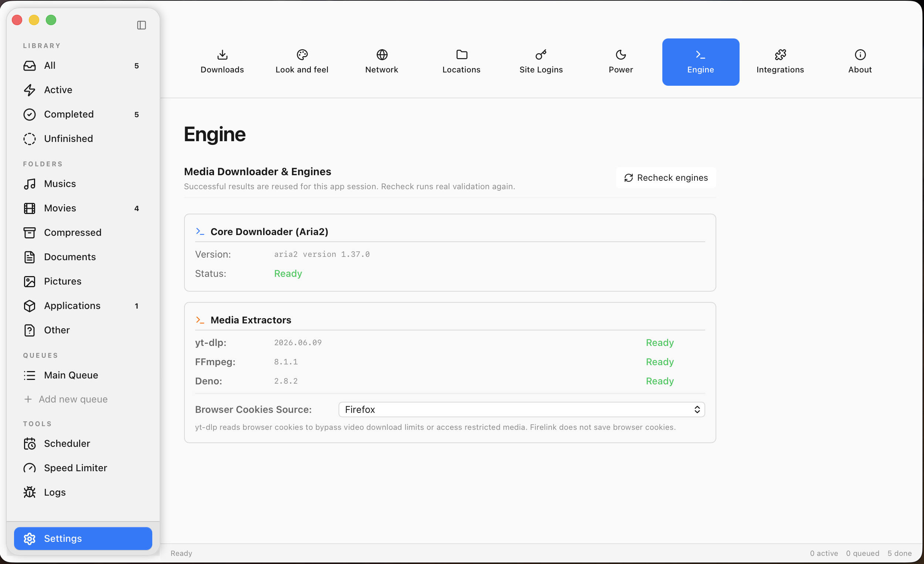Click the Aria2 'Ready' status text
This screenshot has height=564, width=924.
(288, 273)
